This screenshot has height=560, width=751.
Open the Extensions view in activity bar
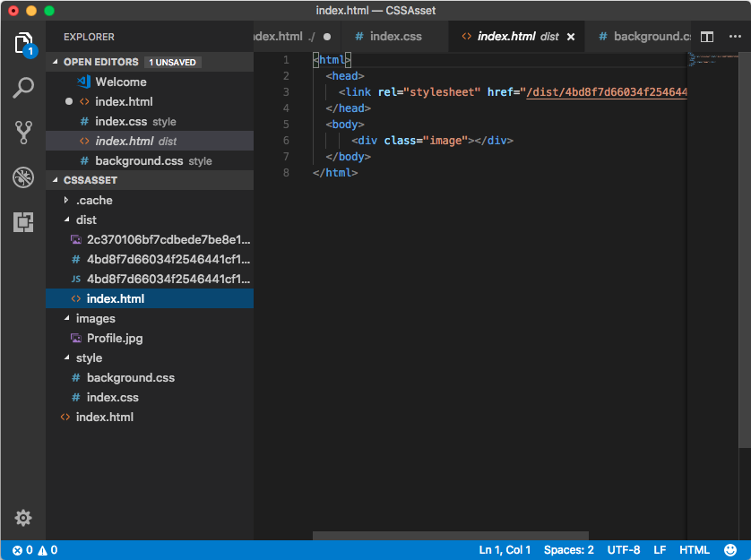tap(23, 222)
